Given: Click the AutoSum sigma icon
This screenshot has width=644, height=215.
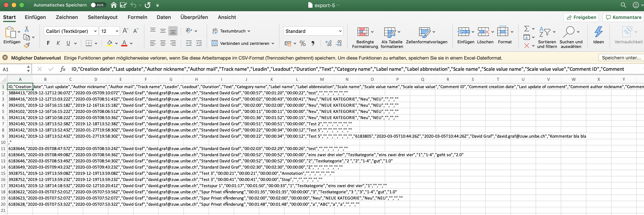Looking at the screenshot, I should tap(527, 29).
